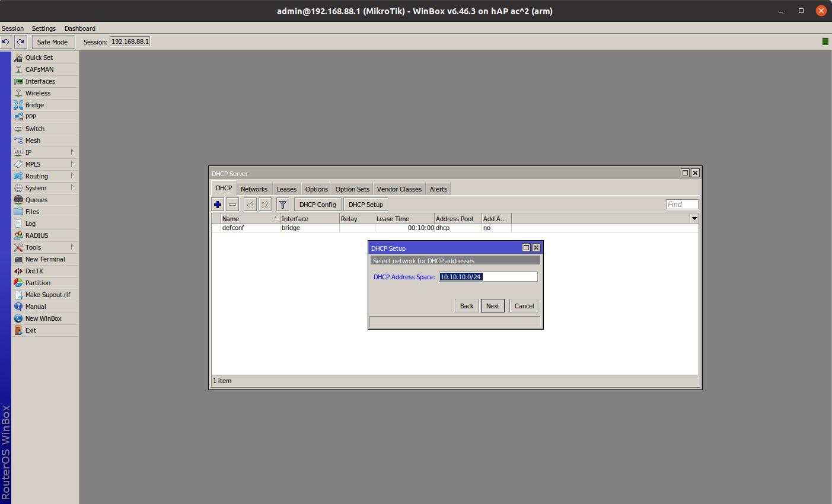Expand the Routing submenu
832x504 pixels.
[x=45, y=176]
